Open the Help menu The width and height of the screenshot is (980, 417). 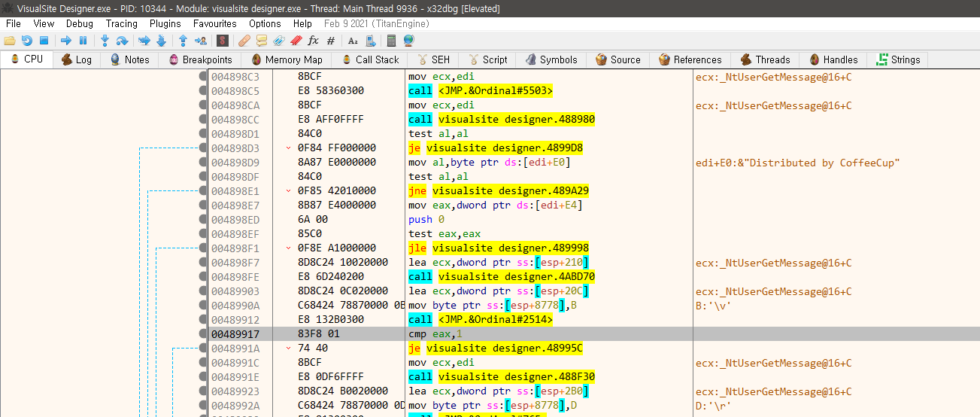(302, 23)
